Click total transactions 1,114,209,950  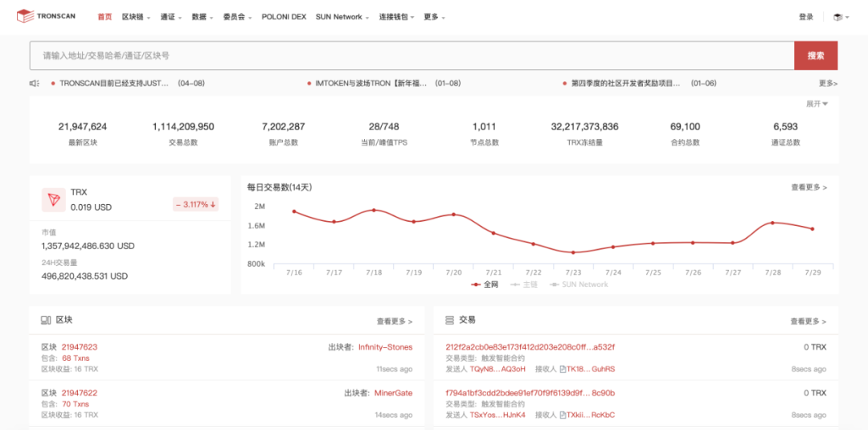[x=183, y=127]
